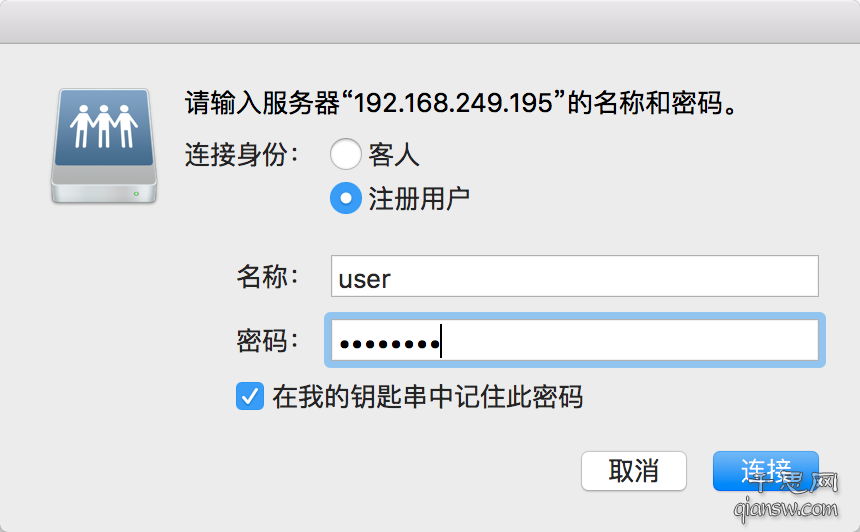This screenshot has width=860, height=532.
Task: Click the blue 连接 (Connect) button
Action: click(x=766, y=471)
